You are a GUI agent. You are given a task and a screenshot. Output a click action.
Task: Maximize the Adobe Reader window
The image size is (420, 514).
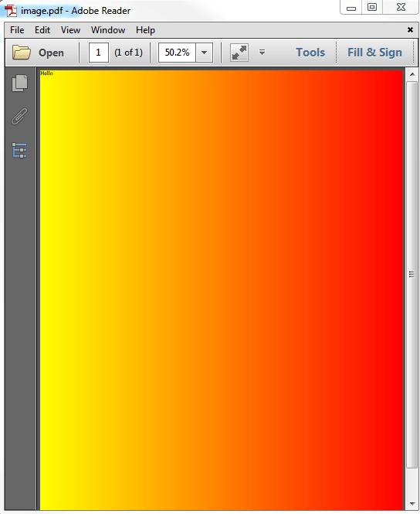[x=372, y=7]
